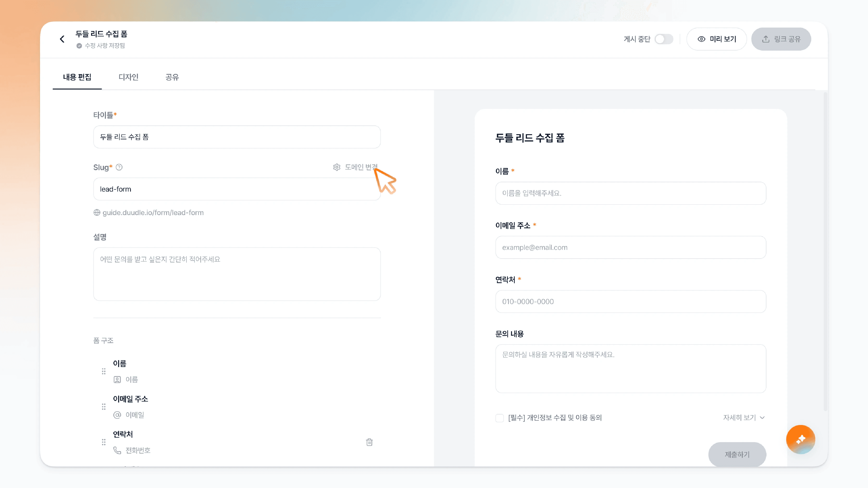
Task: Click the preview 이름 input field
Action: point(631,193)
